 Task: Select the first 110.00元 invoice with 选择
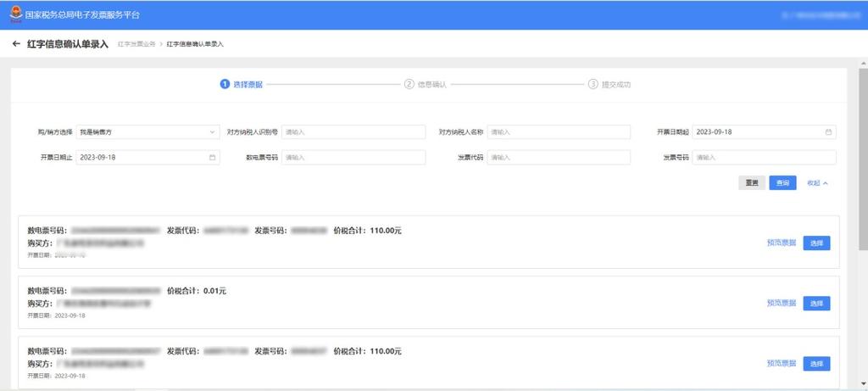click(816, 243)
